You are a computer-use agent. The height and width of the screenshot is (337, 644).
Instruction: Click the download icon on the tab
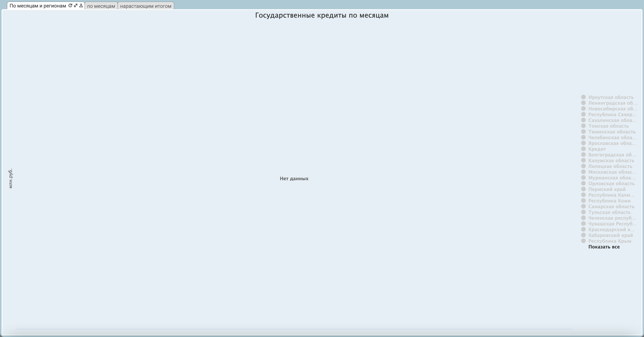pos(81,6)
